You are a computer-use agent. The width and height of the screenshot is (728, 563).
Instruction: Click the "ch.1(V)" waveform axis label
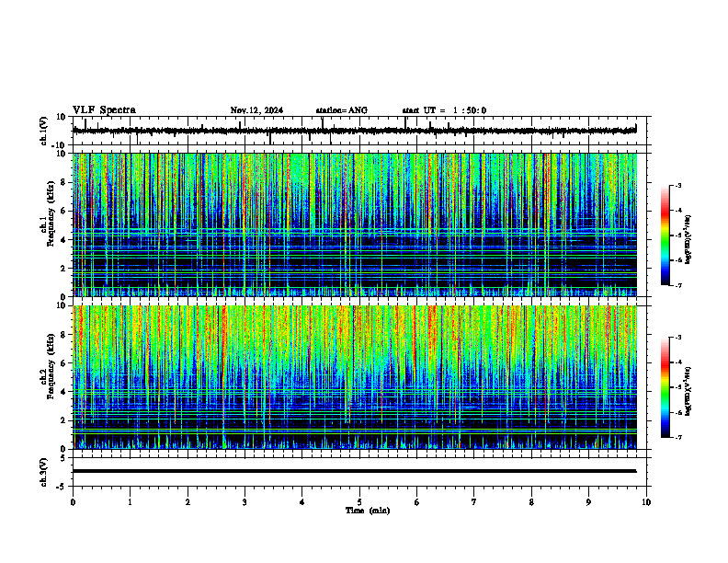click(x=44, y=131)
